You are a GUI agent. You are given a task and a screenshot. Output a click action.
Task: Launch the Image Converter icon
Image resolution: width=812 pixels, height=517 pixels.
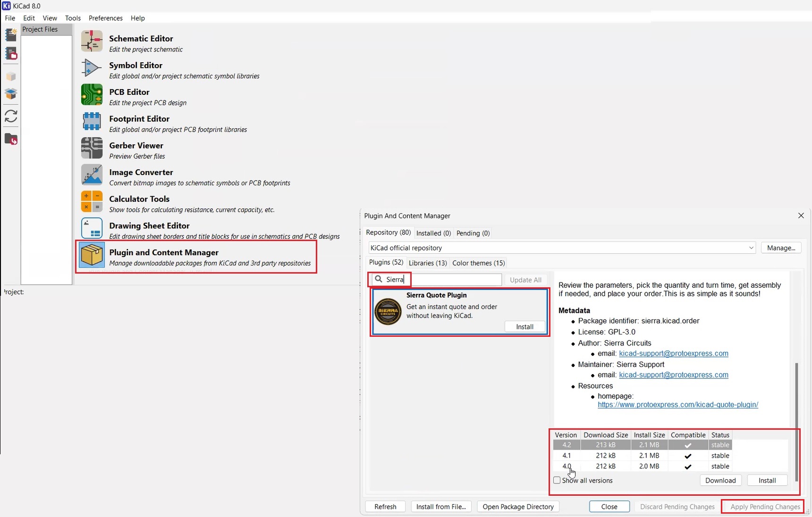[x=92, y=175]
